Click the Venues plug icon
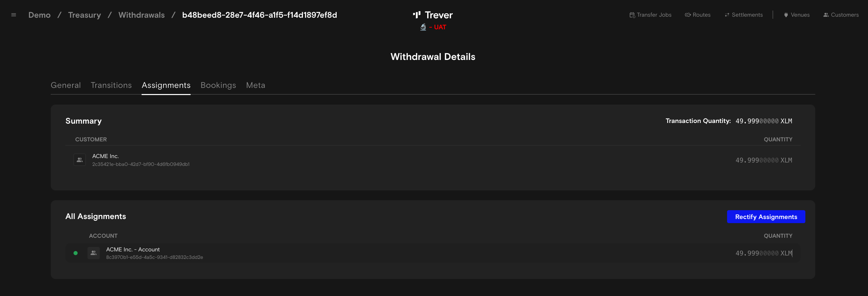This screenshot has height=296, width=868. [786, 15]
